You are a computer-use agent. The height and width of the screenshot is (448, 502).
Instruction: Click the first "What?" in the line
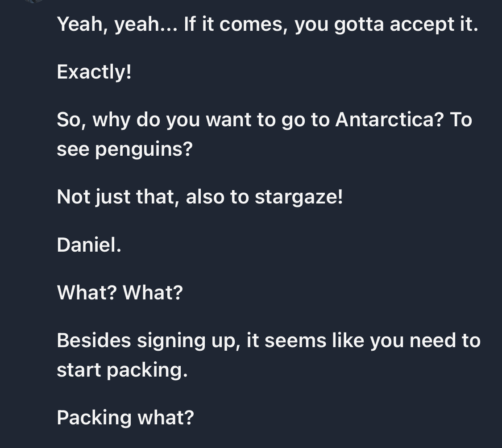tap(87, 293)
